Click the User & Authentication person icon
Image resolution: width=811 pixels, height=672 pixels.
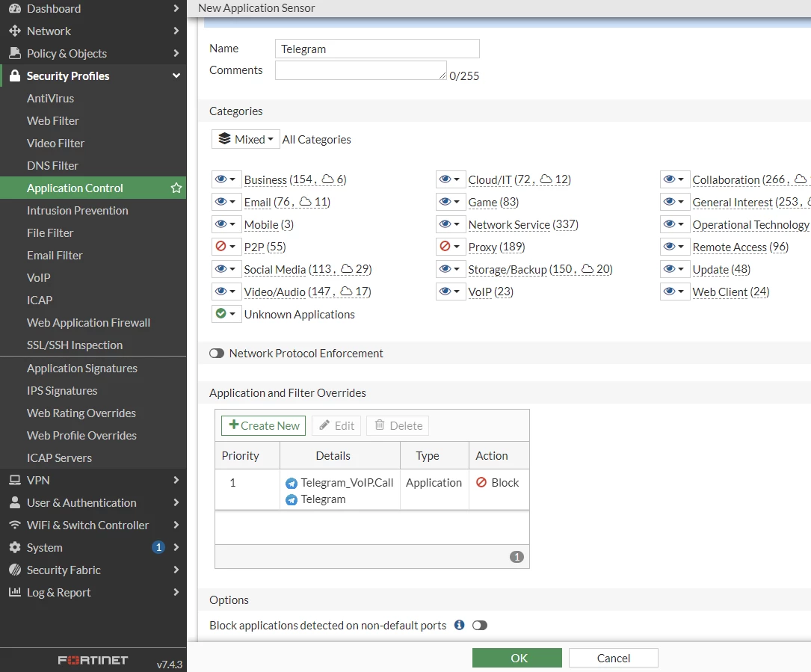tap(15, 502)
